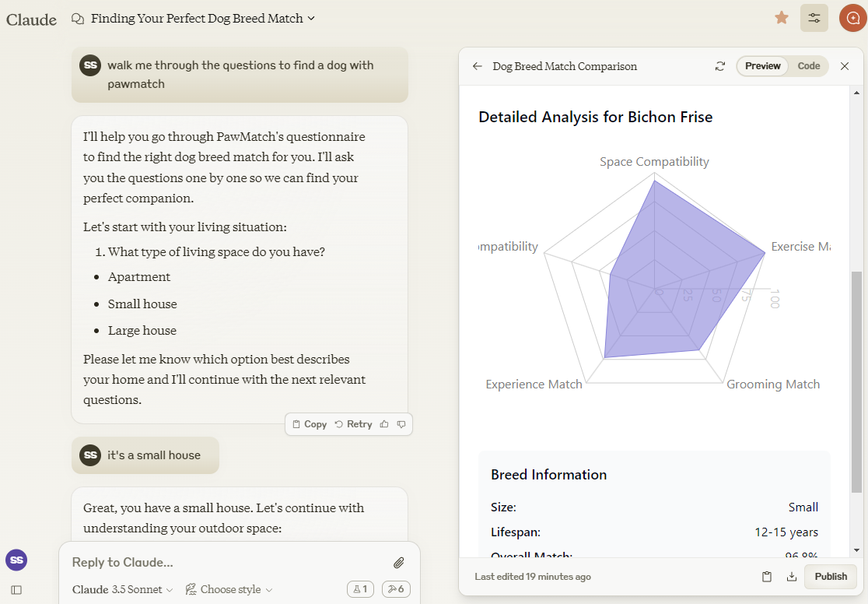
Task: Copy the artifact contents with the clipboard icon
Action: coord(767,577)
